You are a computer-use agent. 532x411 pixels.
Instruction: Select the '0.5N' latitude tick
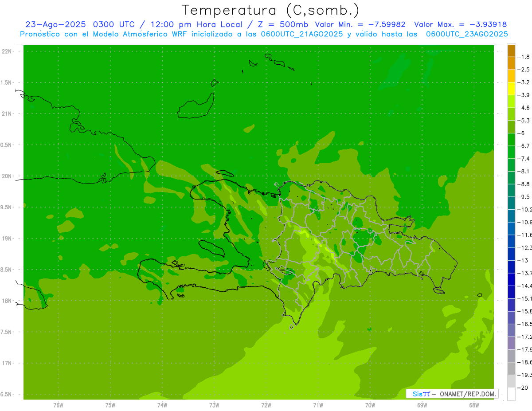point(7,145)
